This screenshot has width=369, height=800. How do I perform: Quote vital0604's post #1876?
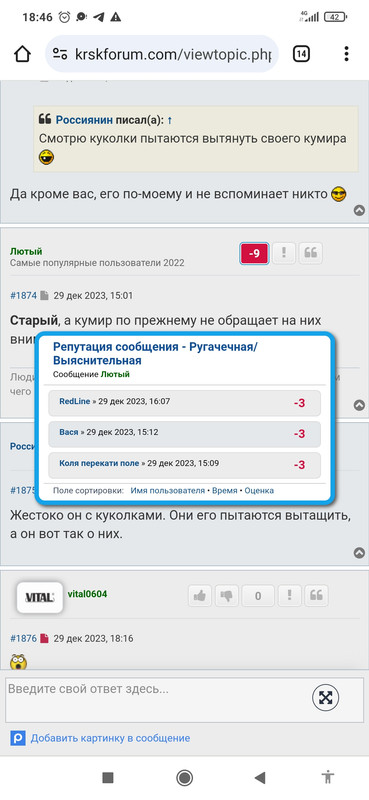coord(316,595)
